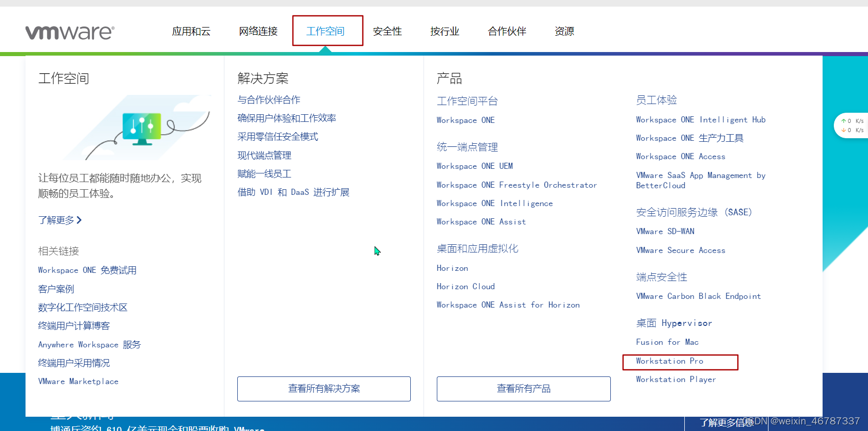Open VMware SD-WAN link
The width and height of the screenshot is (868, 431).
pyautogui.click(x=665, y=232)
